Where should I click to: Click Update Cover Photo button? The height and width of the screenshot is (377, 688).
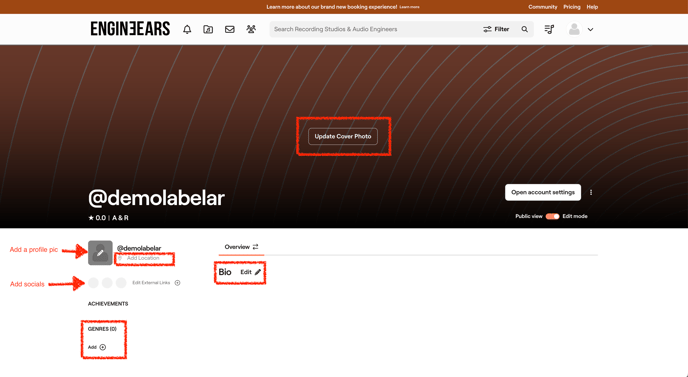point(343,136)
